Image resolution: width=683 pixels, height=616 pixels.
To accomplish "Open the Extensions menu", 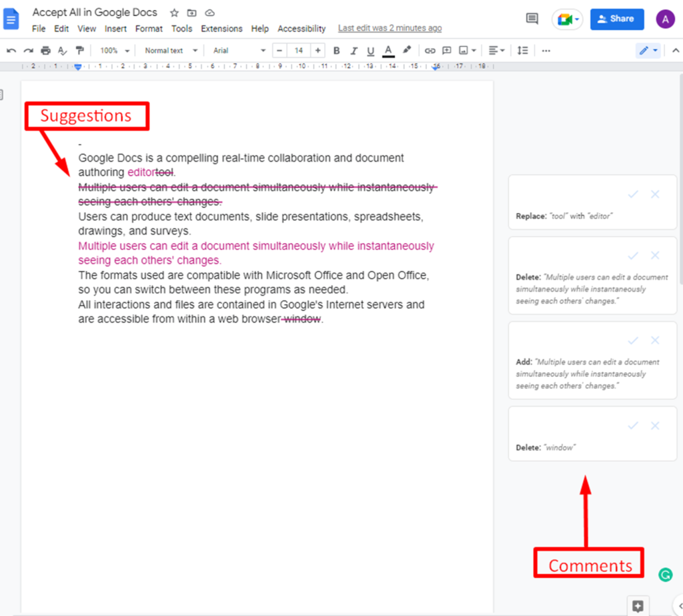I will click(x=221, y=29).
